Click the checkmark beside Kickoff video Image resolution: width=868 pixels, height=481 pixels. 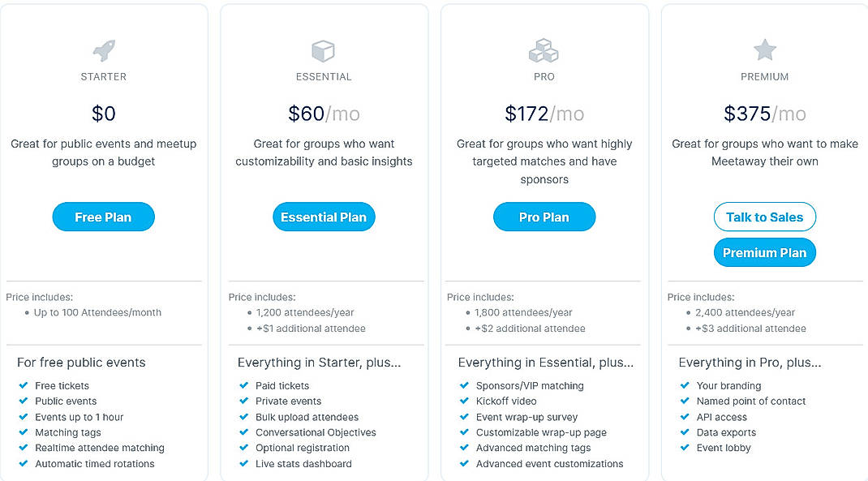coord(465,401)
